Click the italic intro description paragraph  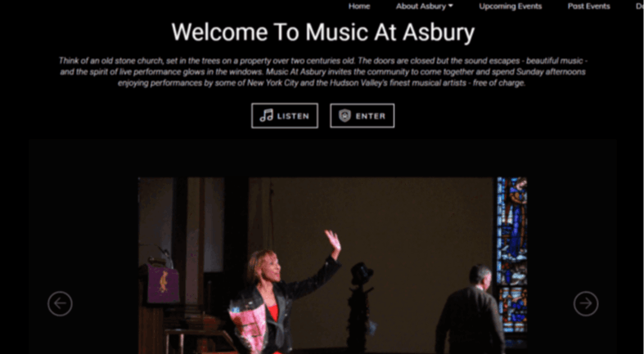(x=323, y=72)
